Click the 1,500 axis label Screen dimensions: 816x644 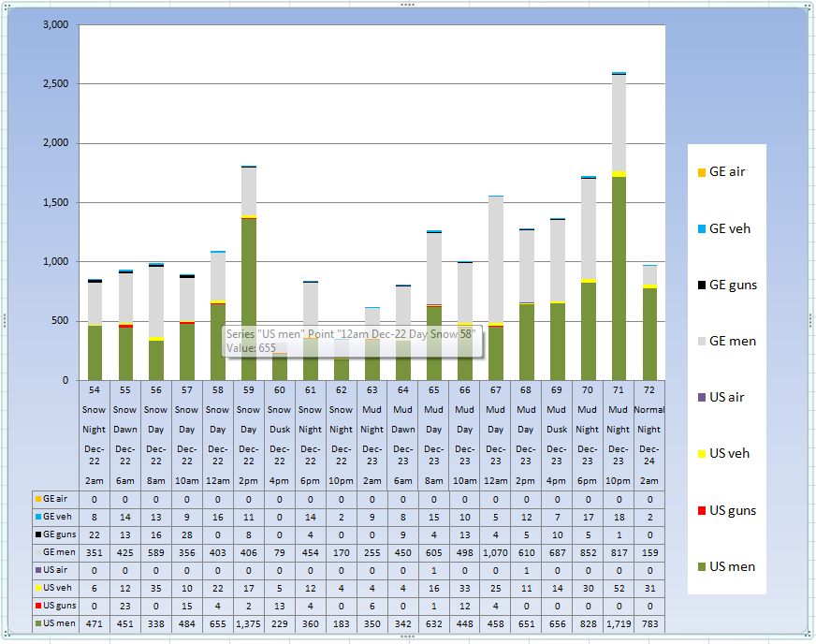(x=55, y=202)
